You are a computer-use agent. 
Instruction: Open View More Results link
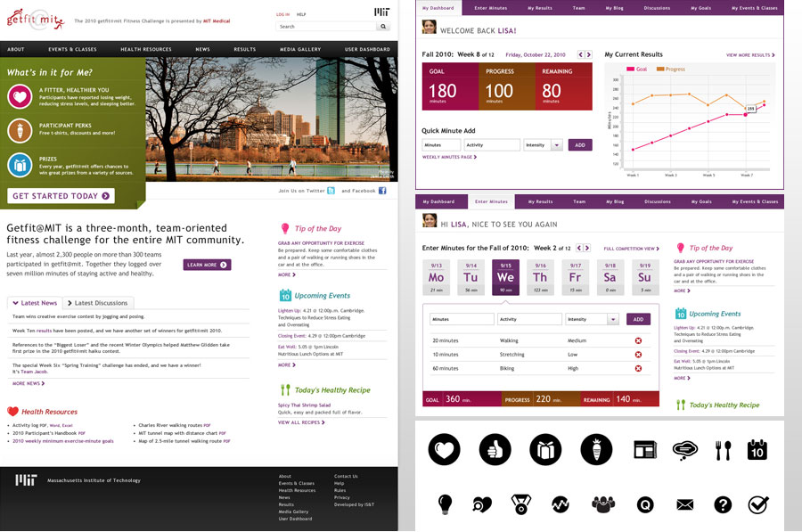pyautogui.click(x=750, y=54)
